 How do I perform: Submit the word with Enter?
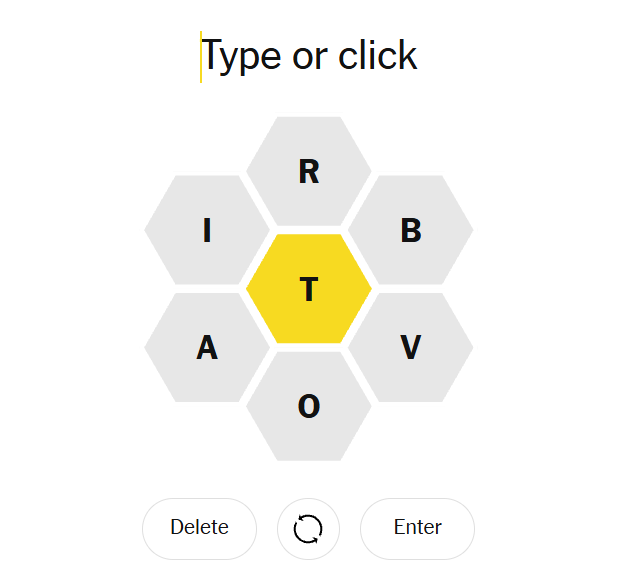coord(417,528)
